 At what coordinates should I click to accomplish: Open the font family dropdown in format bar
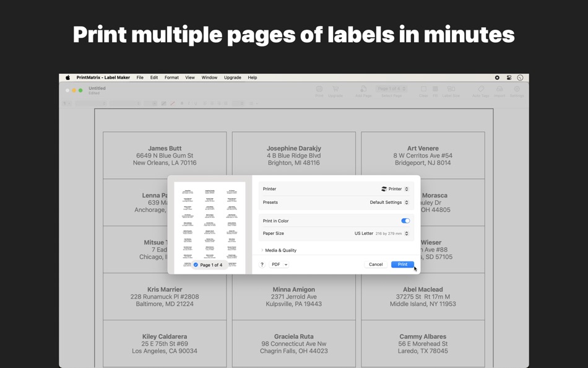pyautogui.click(x=91, y=103)
